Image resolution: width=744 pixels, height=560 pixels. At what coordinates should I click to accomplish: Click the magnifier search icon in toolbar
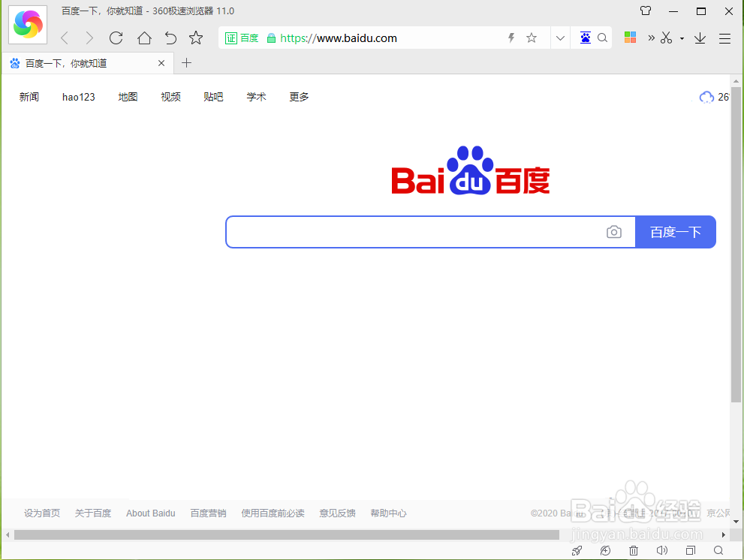point(603,38)
